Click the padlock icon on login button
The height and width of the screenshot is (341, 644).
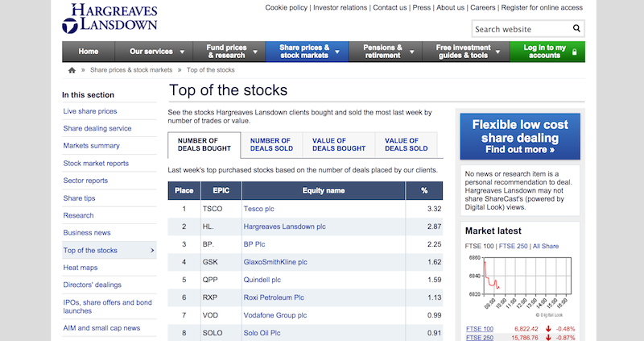(x=575, y=52)
